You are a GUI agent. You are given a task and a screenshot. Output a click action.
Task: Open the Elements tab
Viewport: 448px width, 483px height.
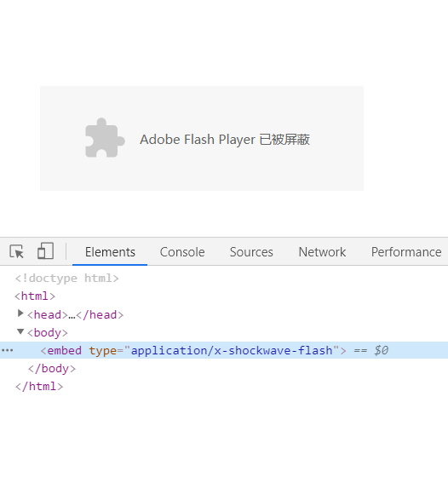coord(110,252)
